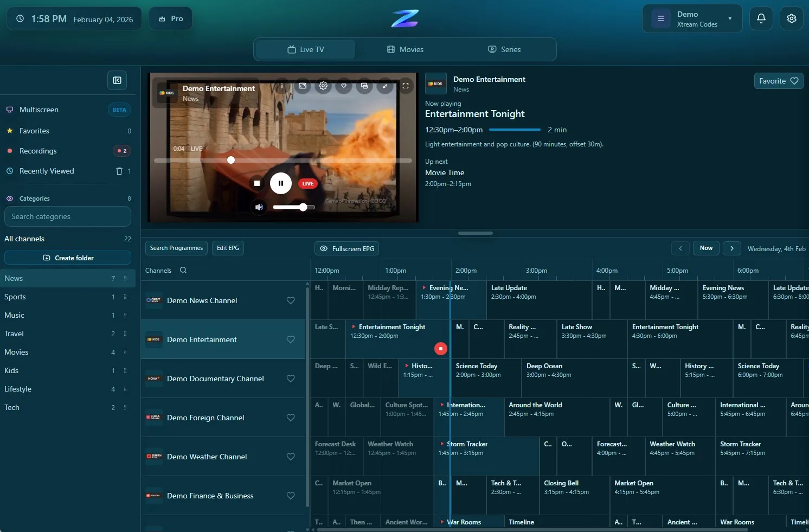Click the Now playing progress bar
Screen dimensions: 809x532
pos(515,130)
